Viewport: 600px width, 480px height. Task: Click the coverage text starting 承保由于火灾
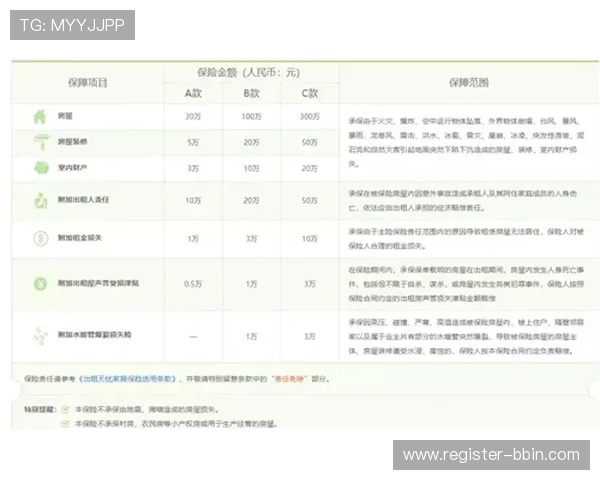tap(466, 142)
